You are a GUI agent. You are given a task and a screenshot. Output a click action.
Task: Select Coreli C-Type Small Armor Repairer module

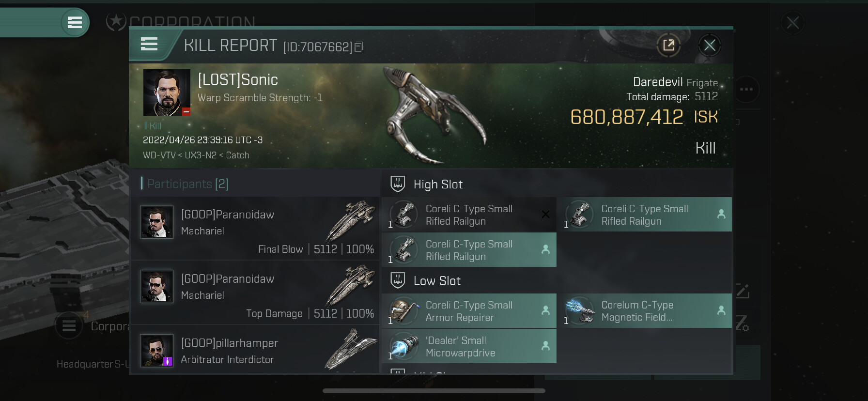click(469, 311)
